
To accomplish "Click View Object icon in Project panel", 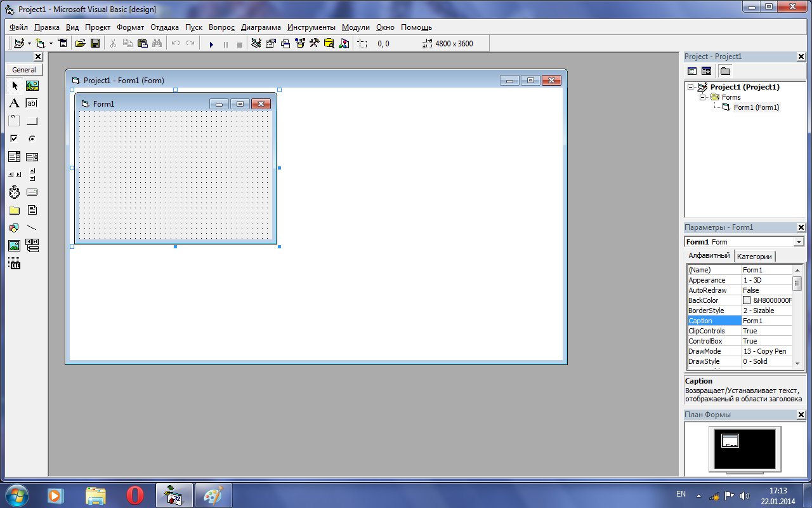I will coord(706,71).
